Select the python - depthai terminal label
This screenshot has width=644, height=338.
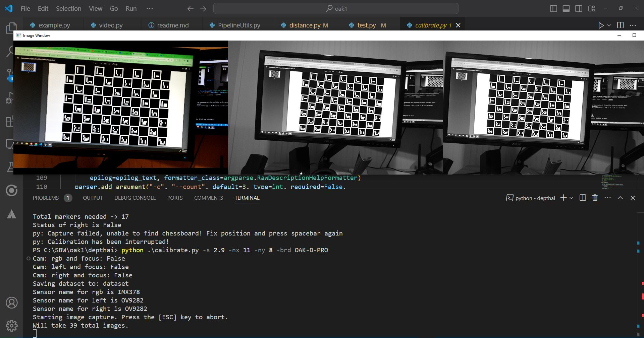[x=535, y=198]
